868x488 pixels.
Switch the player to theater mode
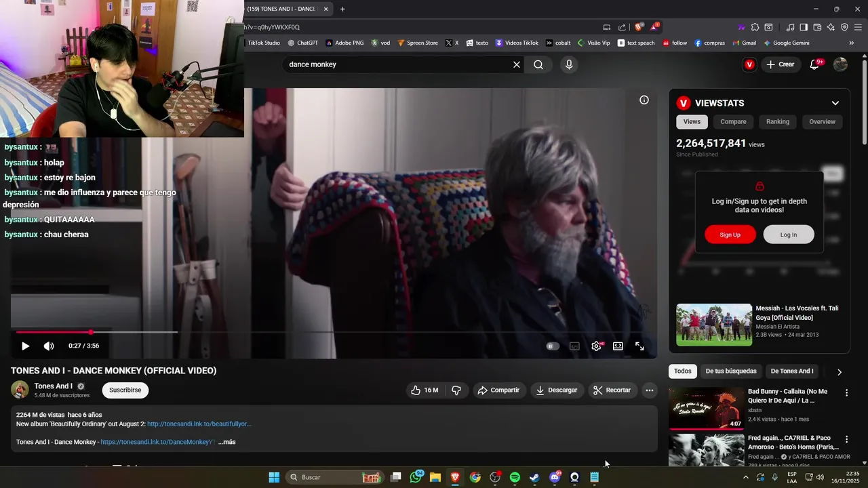click(618, 346)
